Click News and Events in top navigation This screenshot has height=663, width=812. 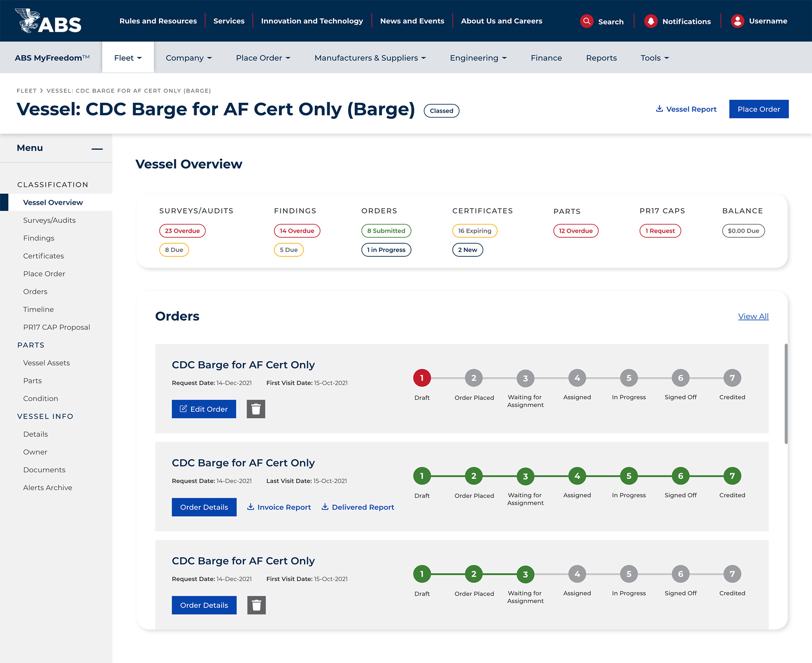coord(412,21)
